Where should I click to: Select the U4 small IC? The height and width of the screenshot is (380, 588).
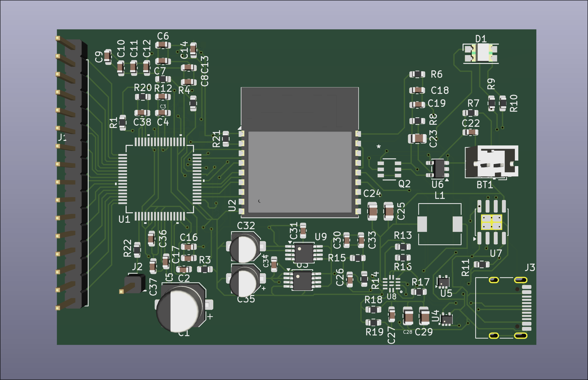point(447,319)
